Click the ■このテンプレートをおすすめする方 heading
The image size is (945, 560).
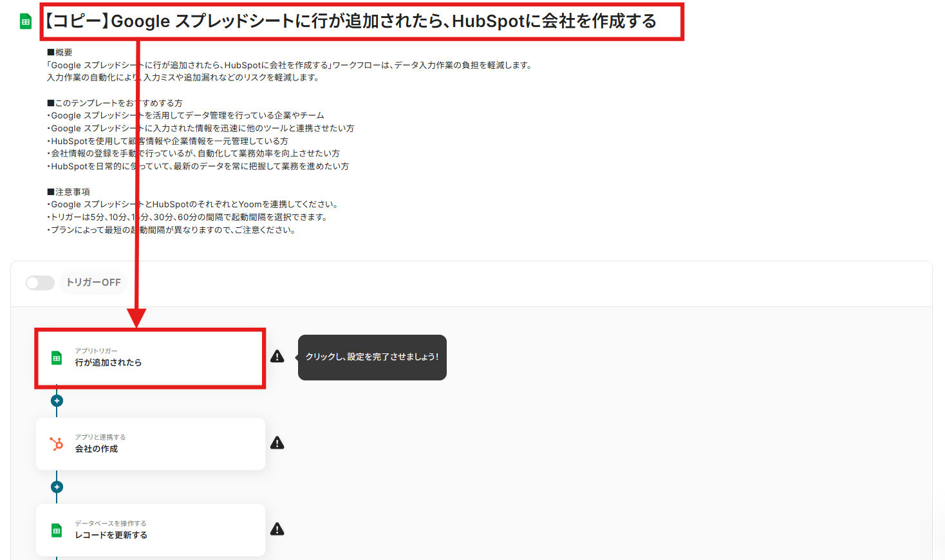115,103
